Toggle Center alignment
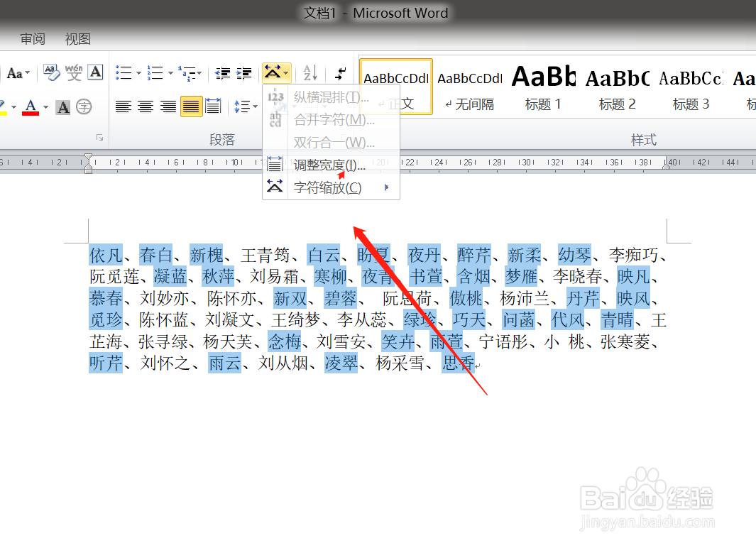Screen dimensions: 756x548 (x=146, y=106)
